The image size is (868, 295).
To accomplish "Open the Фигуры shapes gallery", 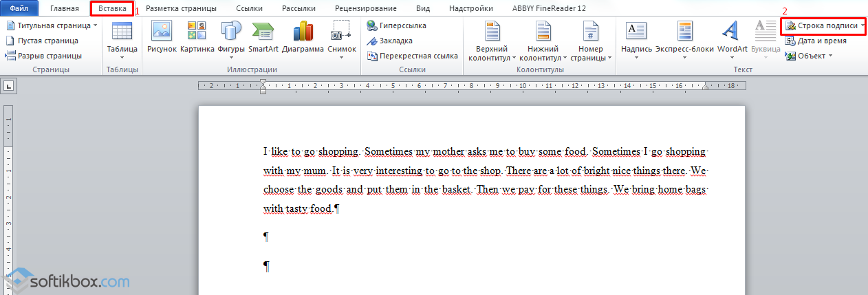I will 231,32.
